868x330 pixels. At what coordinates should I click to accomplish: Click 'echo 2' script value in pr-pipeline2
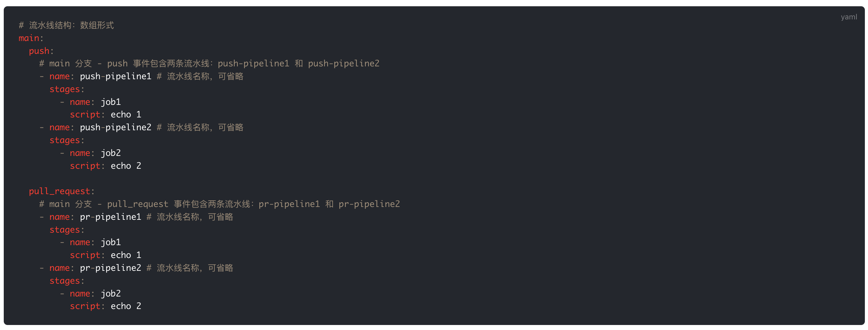tap(126, 306)
